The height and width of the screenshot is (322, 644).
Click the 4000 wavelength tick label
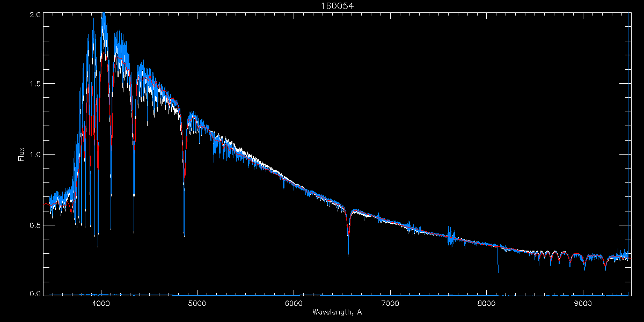coord(101,303)
